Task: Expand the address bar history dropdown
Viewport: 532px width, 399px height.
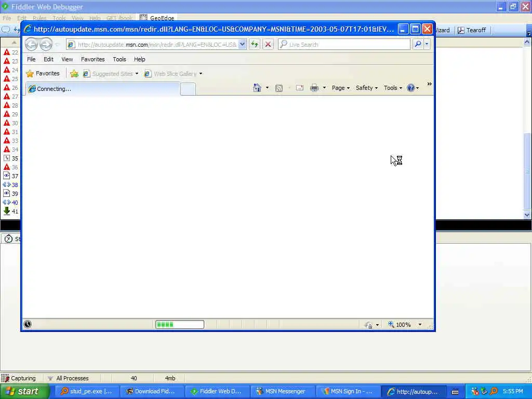Action: pyautogui.click(x=242, y=45)
